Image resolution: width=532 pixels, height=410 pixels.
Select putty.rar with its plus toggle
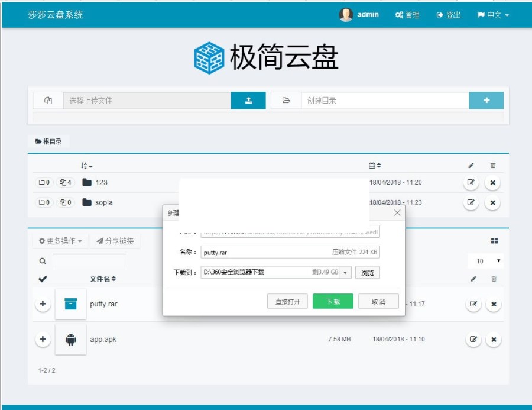43,304
